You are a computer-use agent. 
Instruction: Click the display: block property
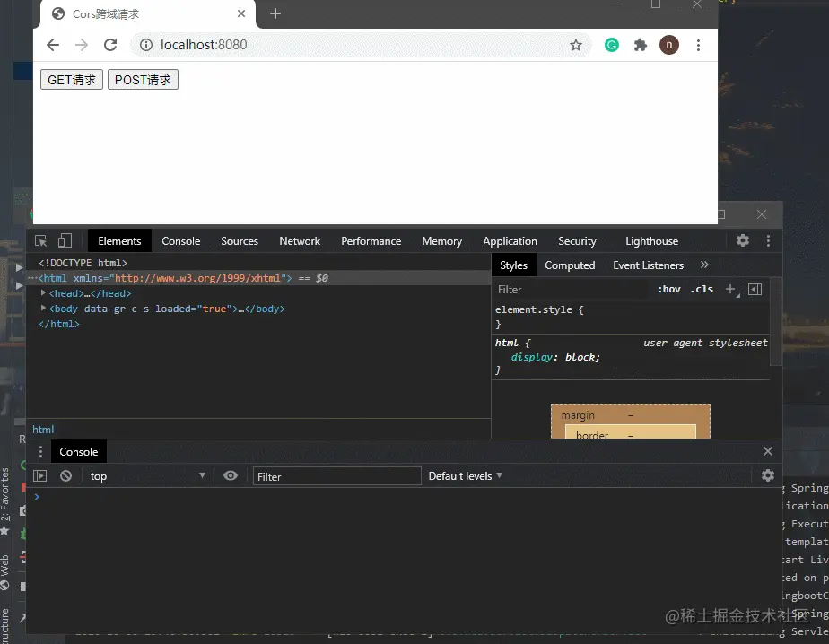tap(555, 357)
